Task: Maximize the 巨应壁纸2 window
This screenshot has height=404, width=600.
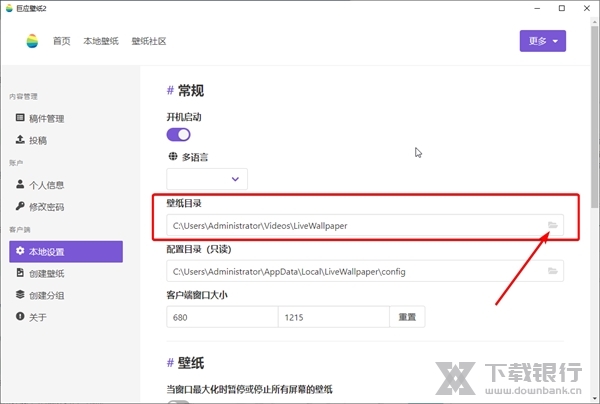Action: (x=562, y=8)
